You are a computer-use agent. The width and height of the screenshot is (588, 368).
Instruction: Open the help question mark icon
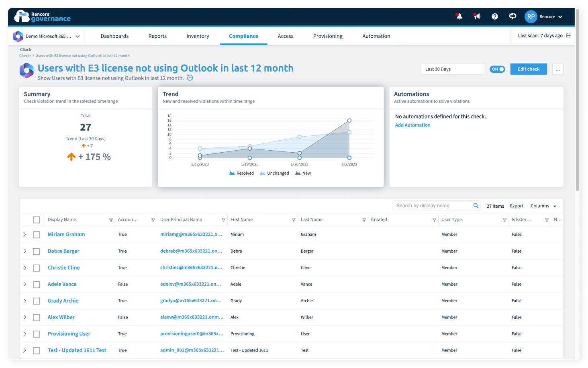[495, 16]
